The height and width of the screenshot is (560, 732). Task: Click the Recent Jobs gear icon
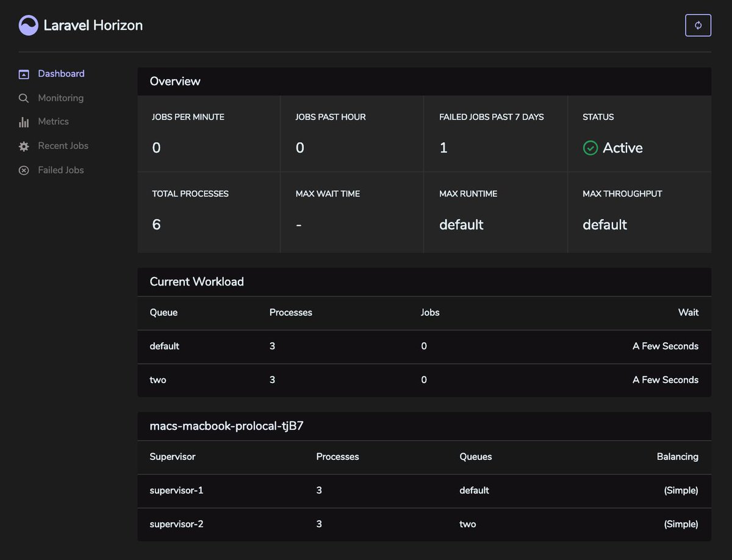click(24, 146)
